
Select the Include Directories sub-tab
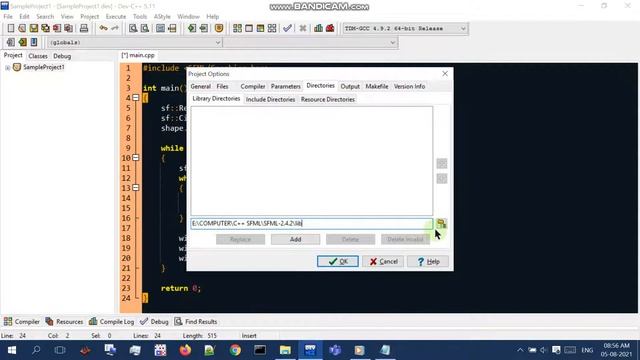pyautogui.click(x=270, y=99)
